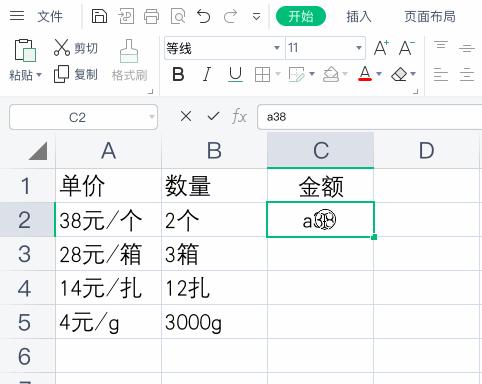Click the Name Box showing C2
This screenshot has width=482, height=384.
pos(83,117)
